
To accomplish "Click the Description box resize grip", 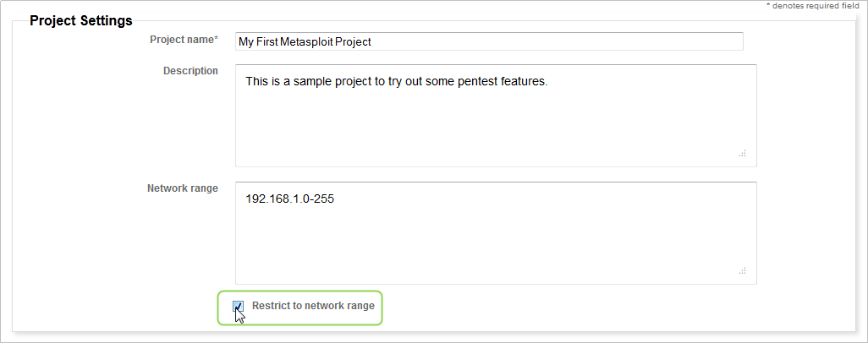I will 742,153.
